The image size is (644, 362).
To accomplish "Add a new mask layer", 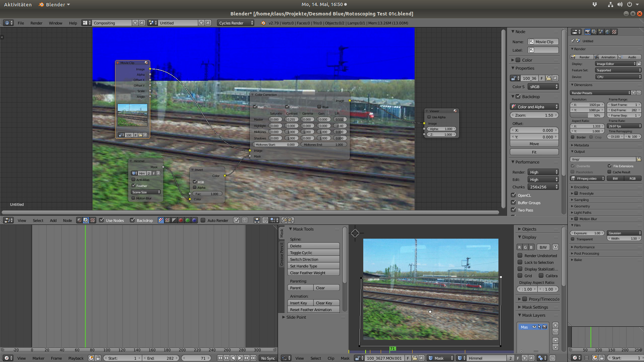I will coord(555,325).
